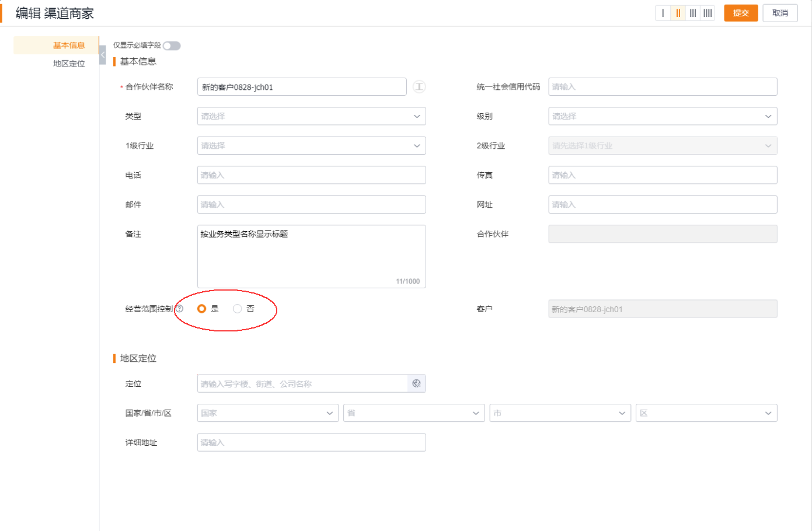The image size is (812, 531).
Task: Click the globe icon in 定位 field
Action: (x=416, y=383)
